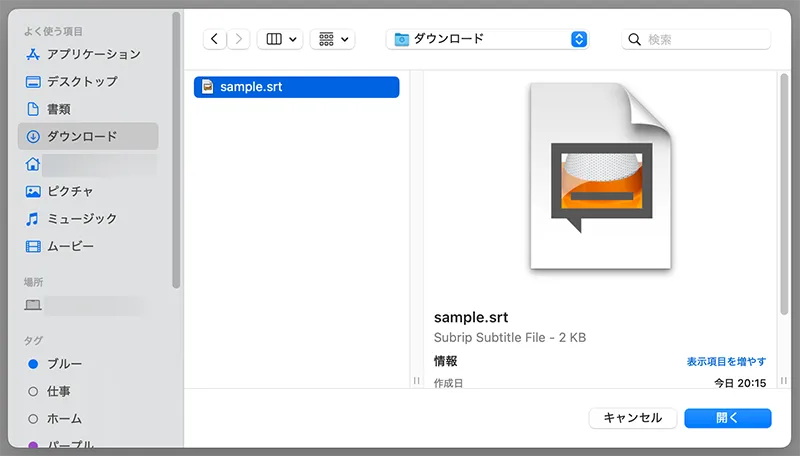Click the laptop icon under Locations
Image resolution: width=800 pixels, height=456 pixels.
coord(33,305)
